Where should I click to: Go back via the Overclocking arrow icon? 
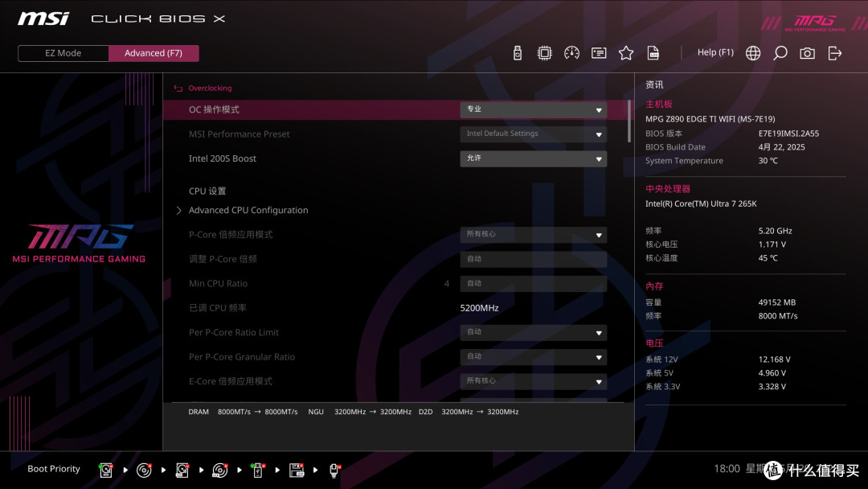(178, 88)
